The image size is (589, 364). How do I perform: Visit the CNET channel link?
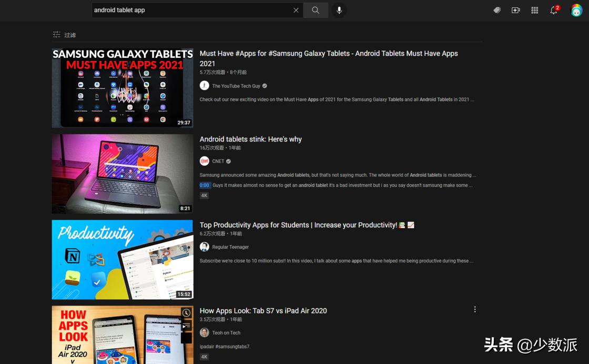coord(218,161)
